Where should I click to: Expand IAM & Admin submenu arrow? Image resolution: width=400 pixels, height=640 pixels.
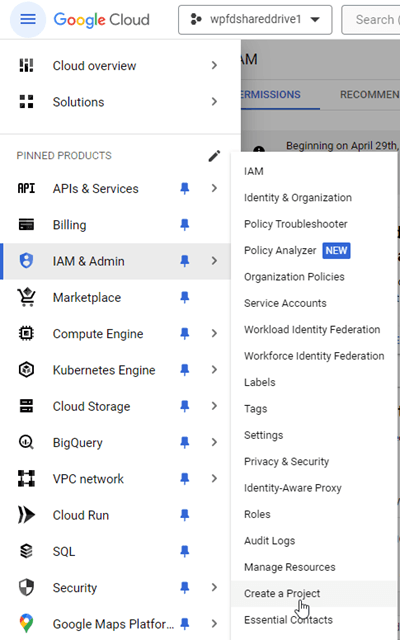(214, 261)
